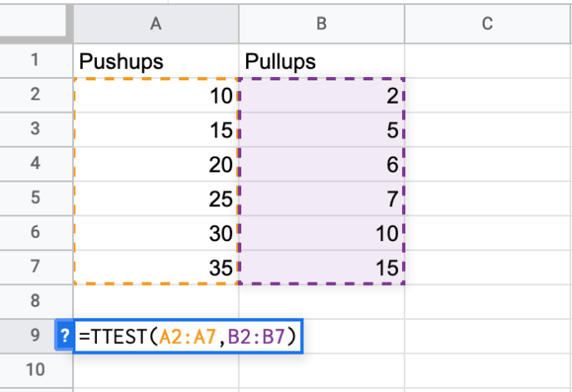This screenshot has height=392, width=572.
Task: Click the select-all corner box
Action: [x=33, y=25]
